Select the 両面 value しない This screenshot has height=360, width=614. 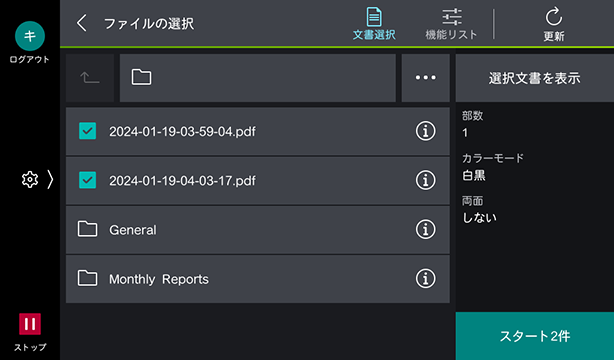[x=479, y=217]
